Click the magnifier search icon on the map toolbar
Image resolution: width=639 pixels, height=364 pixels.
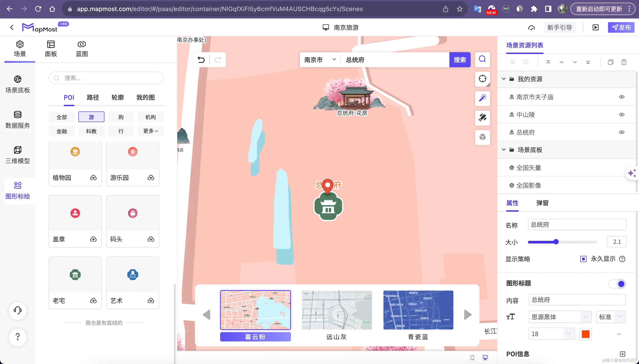(x=482, y=59)
